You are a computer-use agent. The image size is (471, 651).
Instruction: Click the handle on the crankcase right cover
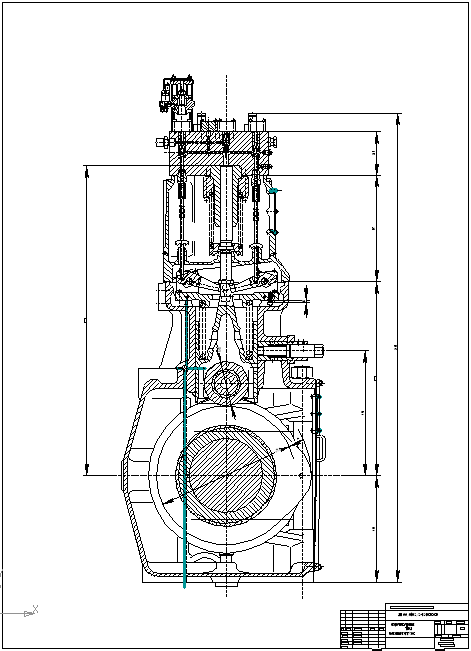pyautogui.click(x=322, y=447)
